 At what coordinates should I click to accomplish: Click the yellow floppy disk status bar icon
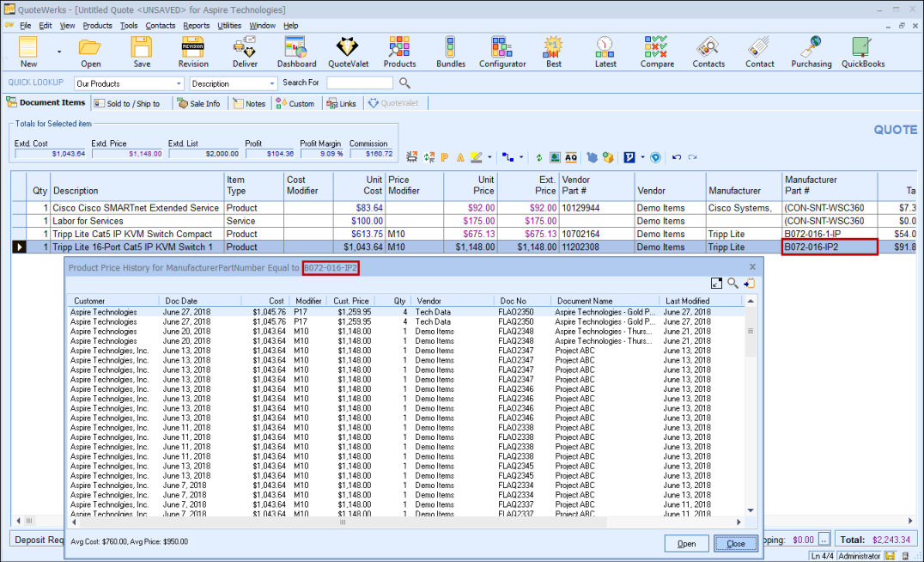tap(890, 555)
